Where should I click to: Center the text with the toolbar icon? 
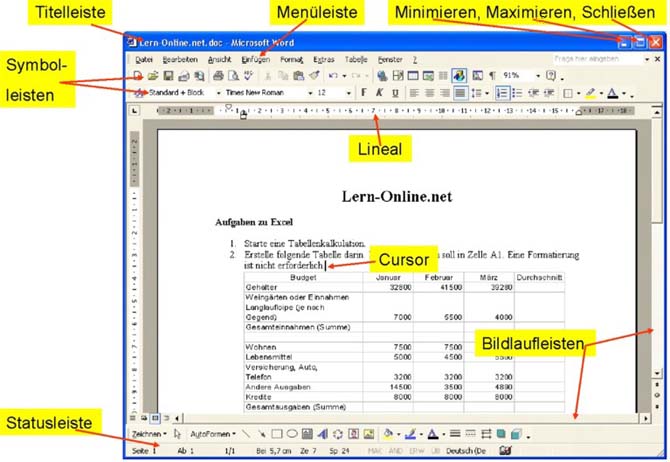(x=429, y=93)
